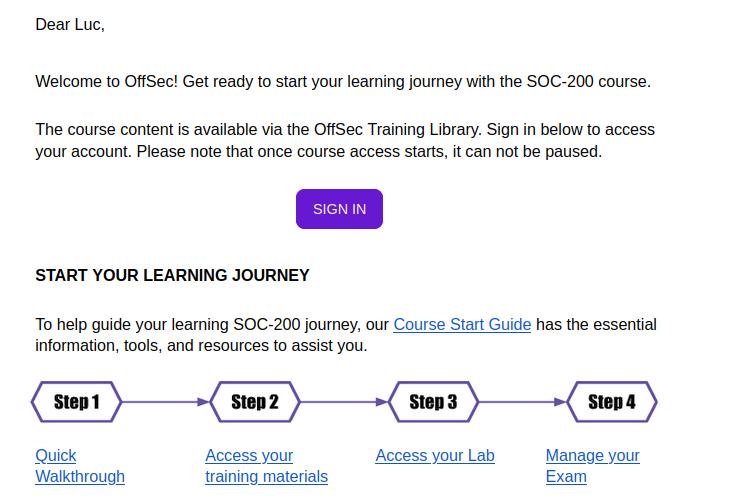Click the phrase OffSec Training Library

tap(397, 129)
